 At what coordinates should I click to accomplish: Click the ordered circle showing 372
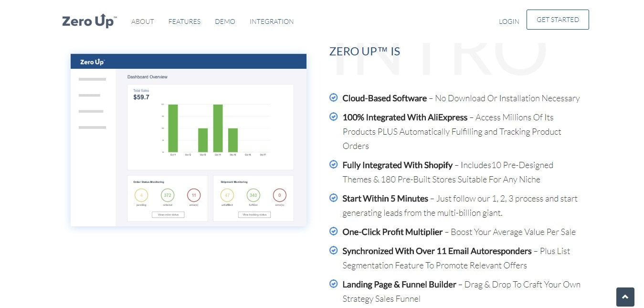[x=168, y=195]
